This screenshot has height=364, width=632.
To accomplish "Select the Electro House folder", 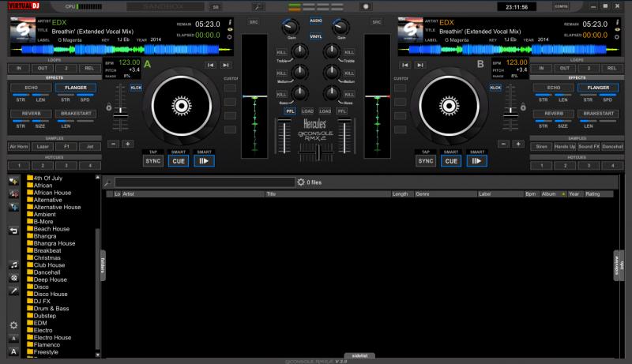I will [x=49, y=337].
